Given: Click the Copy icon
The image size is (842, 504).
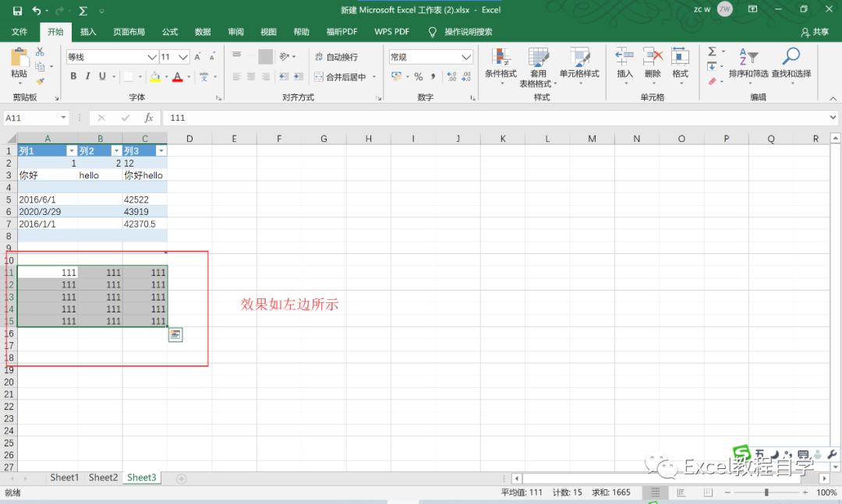Looking at the screenshot, I should click(x=41, y=66).
